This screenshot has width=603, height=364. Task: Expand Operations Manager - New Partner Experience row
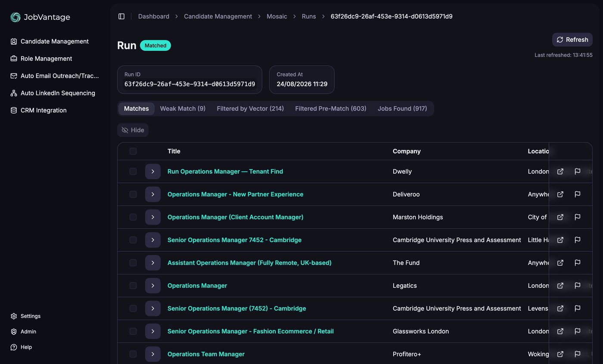point(153,194)
